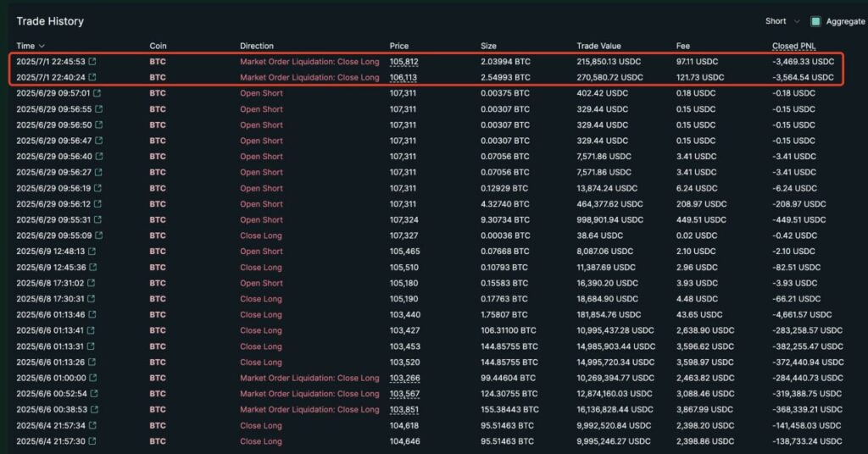The height and width of the screenshot is (454, 868).
Task: Select the Direction column header
Action: click(257, 46)
